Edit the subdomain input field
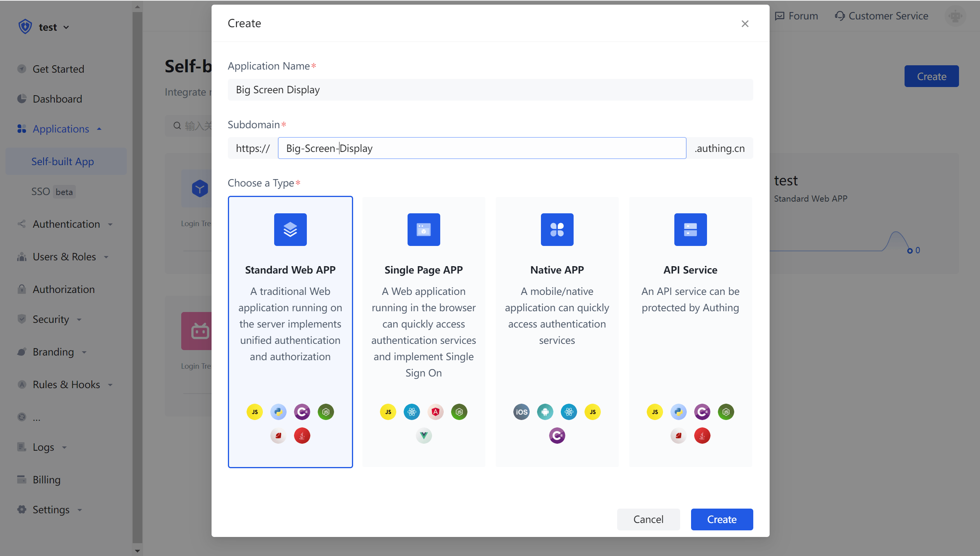 [x=482, y=148]
